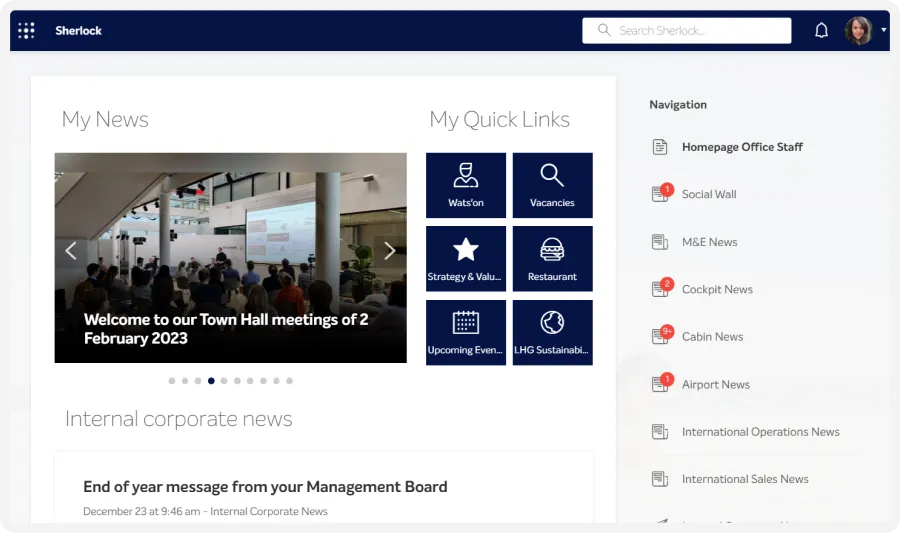This screenshot has width=900, height=533.
Task: Select the sixth carousel dot
Action: tap(237, 381)
